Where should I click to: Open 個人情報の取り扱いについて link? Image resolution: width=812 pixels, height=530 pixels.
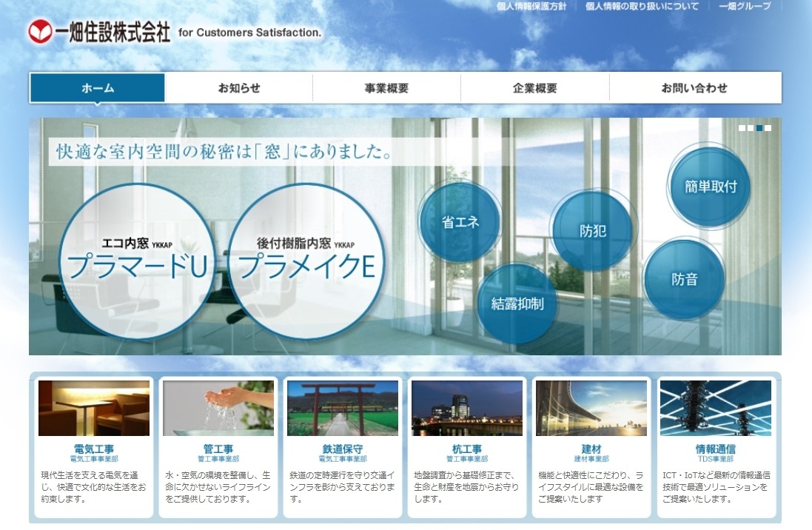(642, 6)
